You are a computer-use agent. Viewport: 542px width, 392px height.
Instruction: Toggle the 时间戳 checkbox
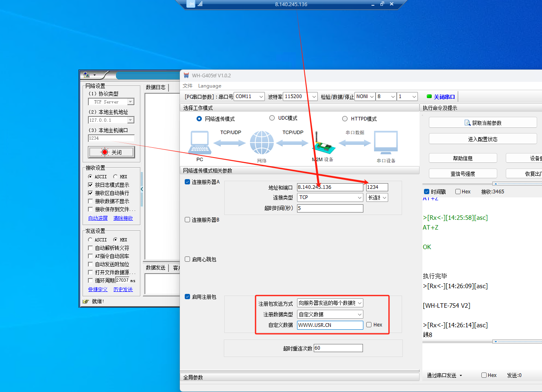coord(426,192)
